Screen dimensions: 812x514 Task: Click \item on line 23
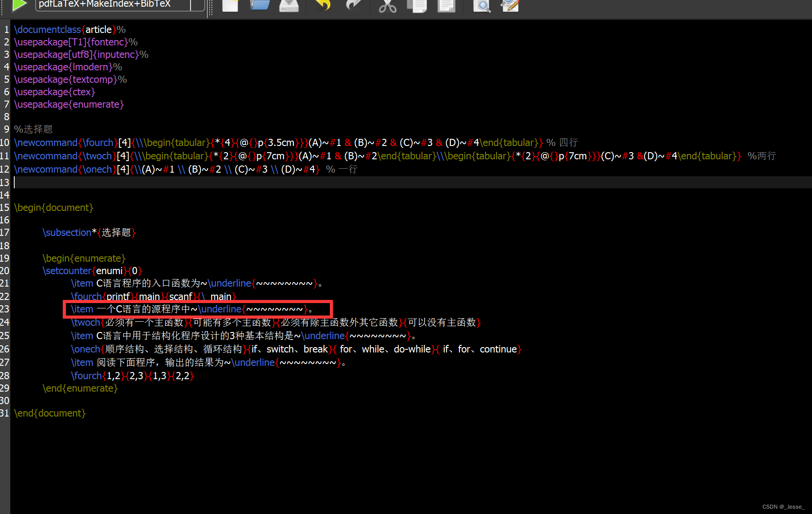coord(82,309)
